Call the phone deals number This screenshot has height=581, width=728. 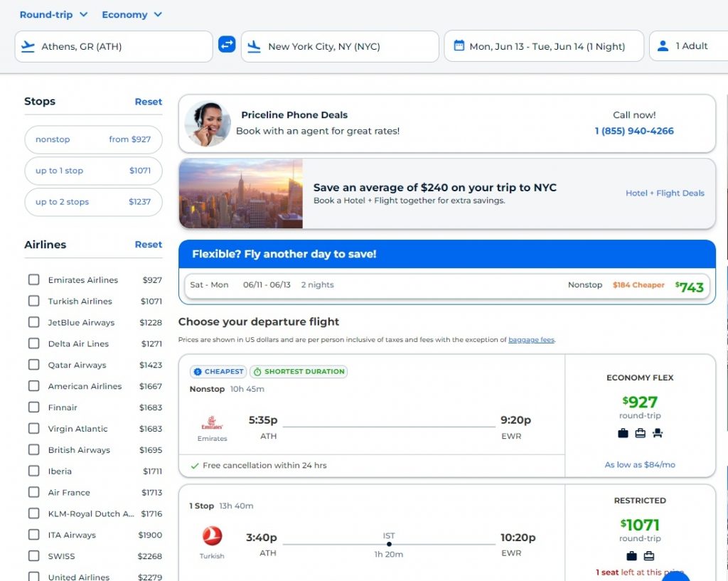(633, 131)
